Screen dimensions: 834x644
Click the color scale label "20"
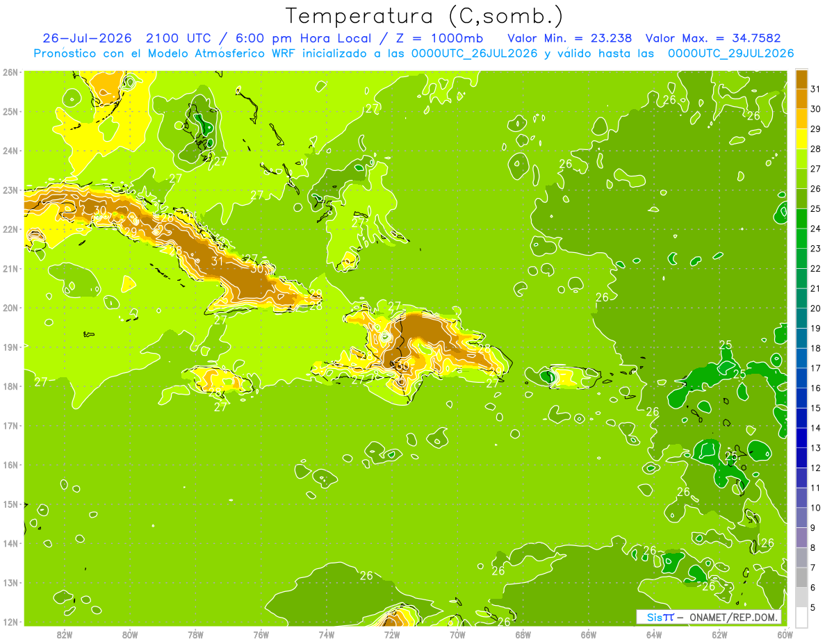point(815,308)
